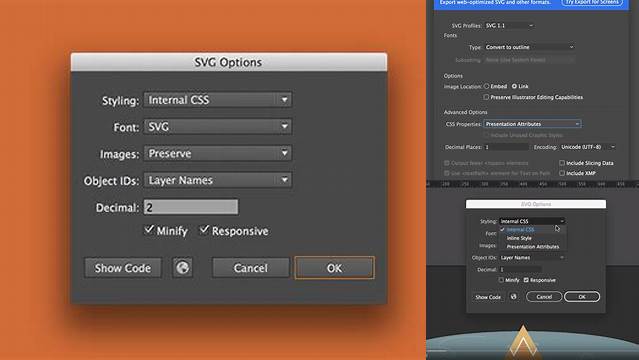Toggle Responsive checkbox in enlarged SVG Options dialog
The height and width of the screenshot is (360, 639).
204,230
